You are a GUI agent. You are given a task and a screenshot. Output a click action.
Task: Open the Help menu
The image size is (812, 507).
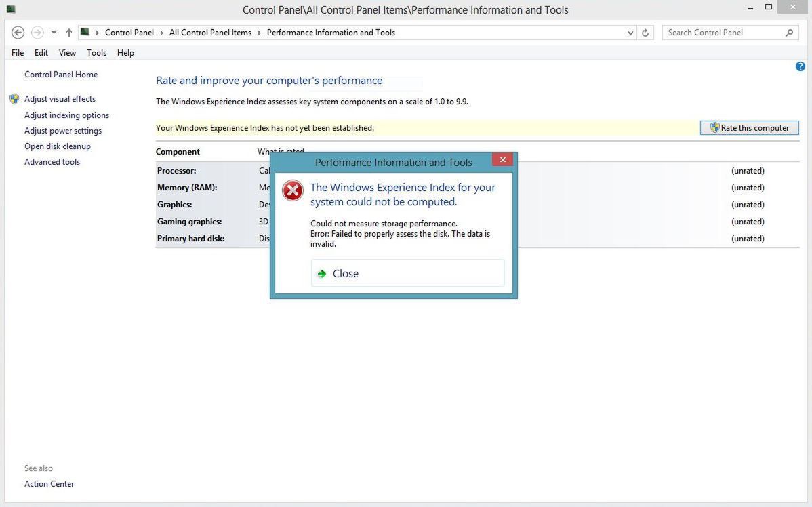coord(125,53)
